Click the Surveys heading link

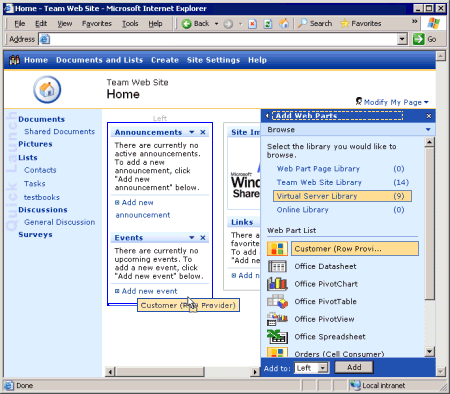(35, 235)
